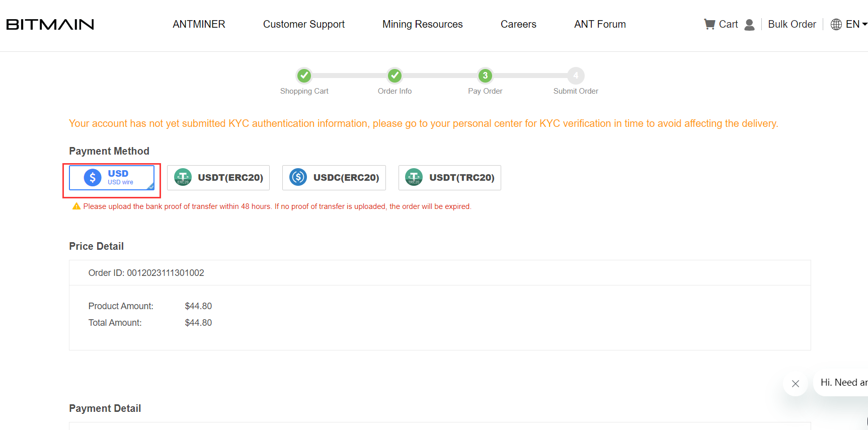Click the Product Amount $44.80 value
Screen dimensions: 868x430
198,306
